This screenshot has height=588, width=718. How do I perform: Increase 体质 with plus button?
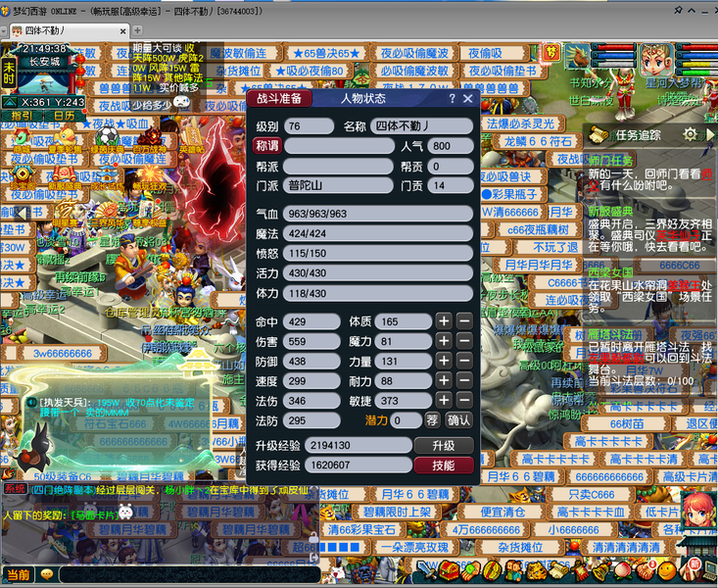[x=444, y=321]
